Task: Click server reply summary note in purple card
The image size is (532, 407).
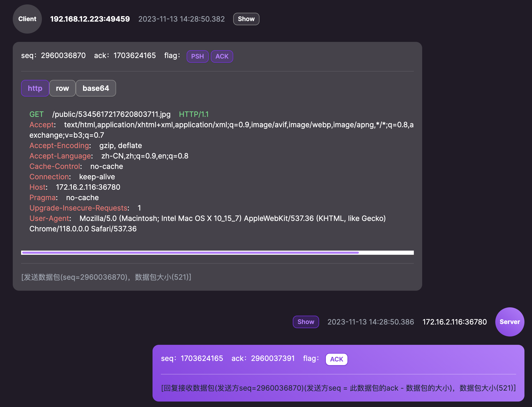Action: click(x=338, y=388)
